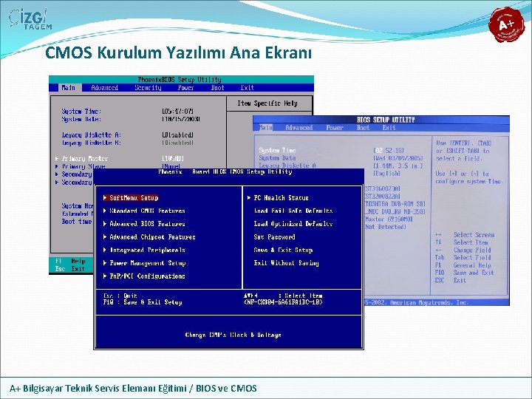
Task: Expand arrow beside Advanced BIOS Features
Action: pyautogui.click(x=105, y=224)
